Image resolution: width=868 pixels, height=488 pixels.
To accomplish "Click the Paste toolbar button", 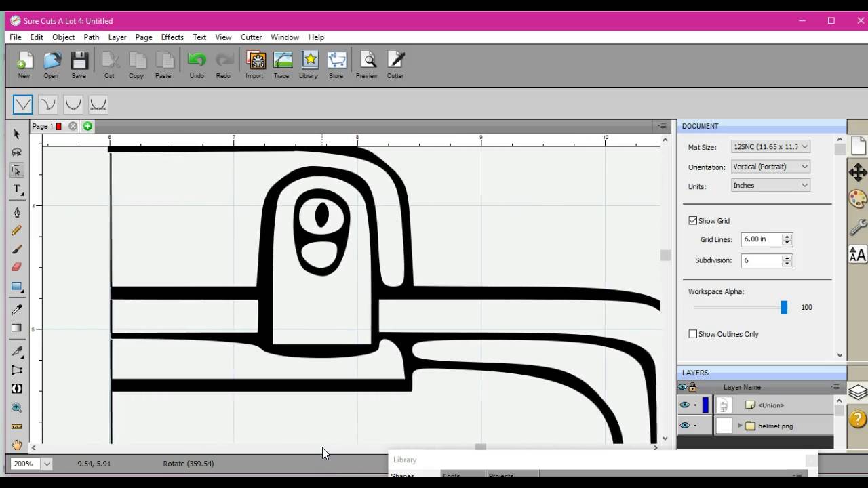I will coord(163,65).
